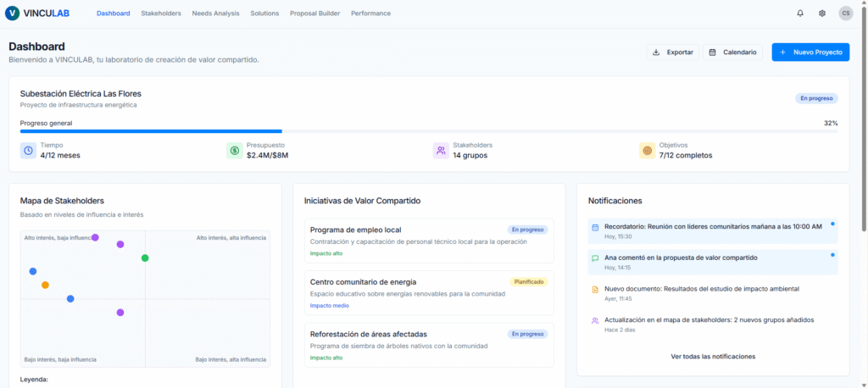Open the CS user avatar menu
Viewport: 868px width, 388px height.
[845, 14]
